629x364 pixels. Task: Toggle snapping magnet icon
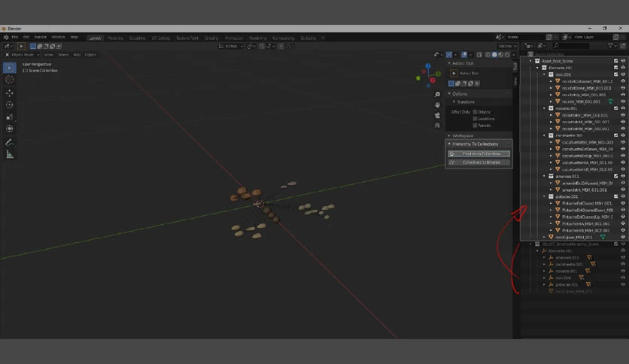point(262,46)
